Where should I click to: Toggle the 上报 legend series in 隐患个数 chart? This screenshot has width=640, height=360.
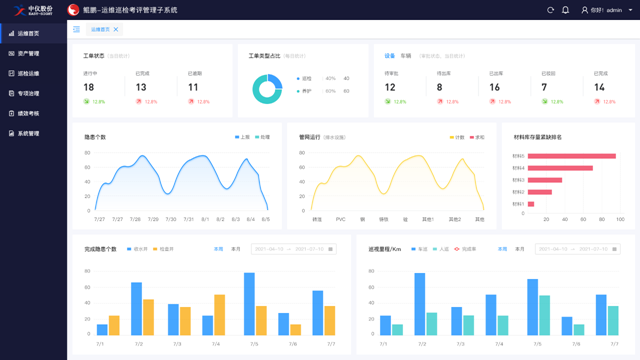(242, 137)
